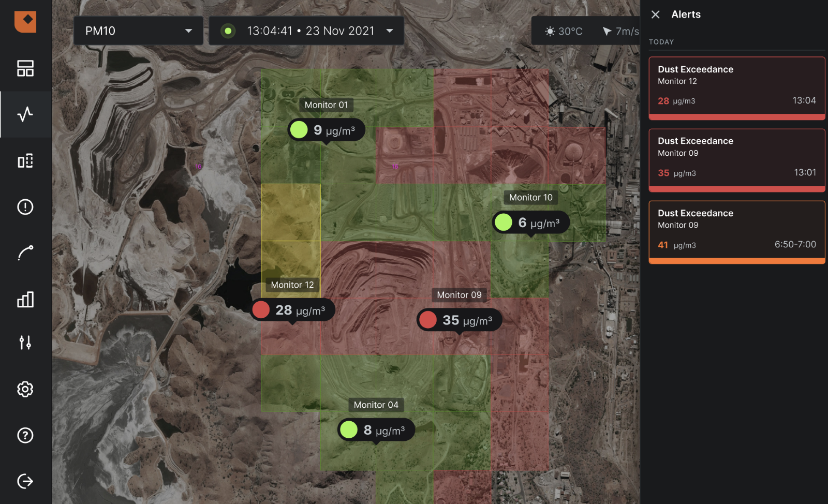The image size is (828, 504).
Task: Click the help question mark icon
Action: [25, 435]
